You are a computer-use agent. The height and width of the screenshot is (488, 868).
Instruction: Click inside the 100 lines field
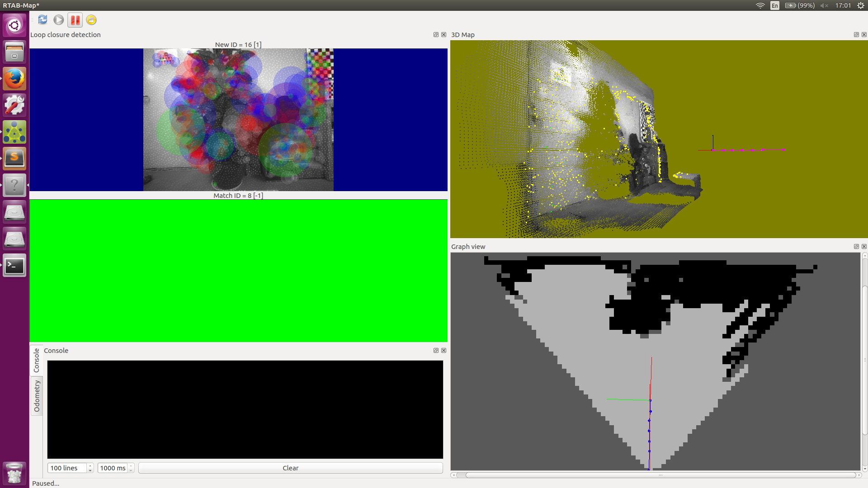[x=67, y=468]
